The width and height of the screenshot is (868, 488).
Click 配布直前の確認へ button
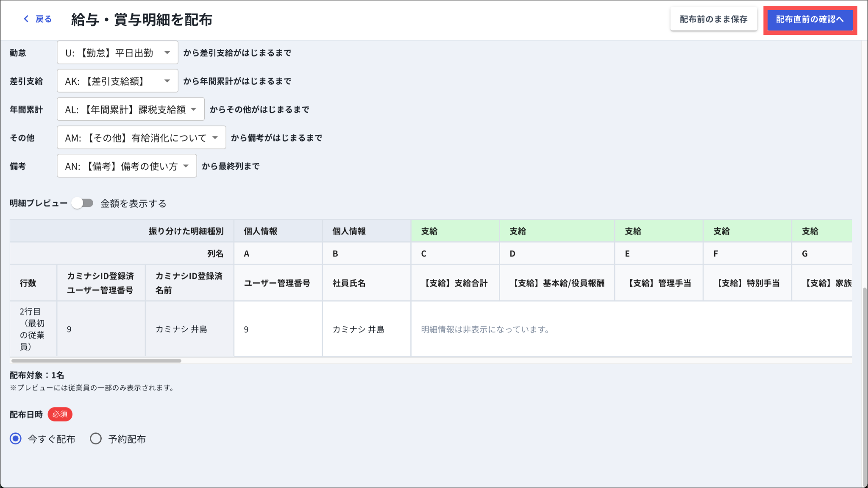810,20
